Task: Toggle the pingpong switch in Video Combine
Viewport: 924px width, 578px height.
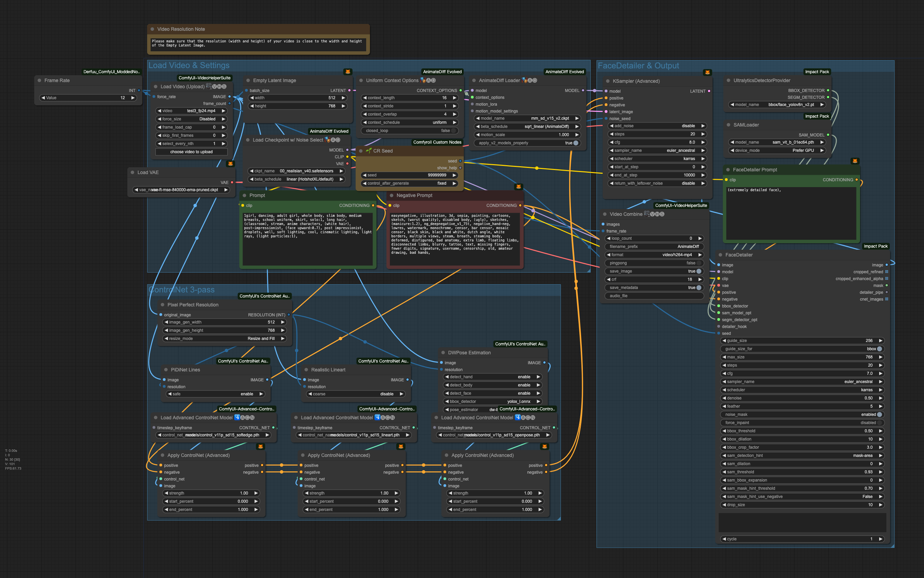Action: (698, 263)
